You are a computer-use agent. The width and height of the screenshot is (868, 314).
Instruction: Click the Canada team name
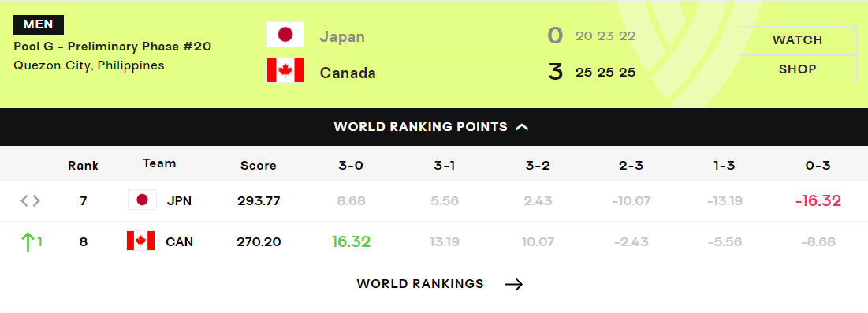[348, 73]
